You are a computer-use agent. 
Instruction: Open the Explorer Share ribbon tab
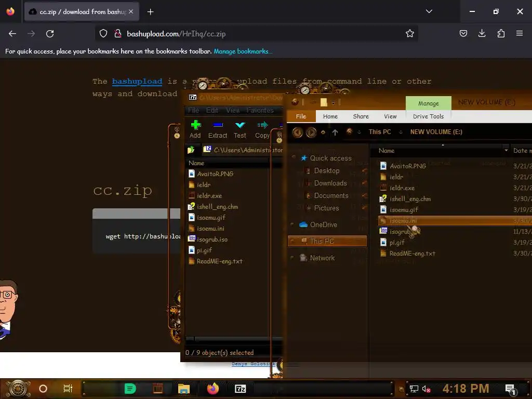(x=361, y=116)
